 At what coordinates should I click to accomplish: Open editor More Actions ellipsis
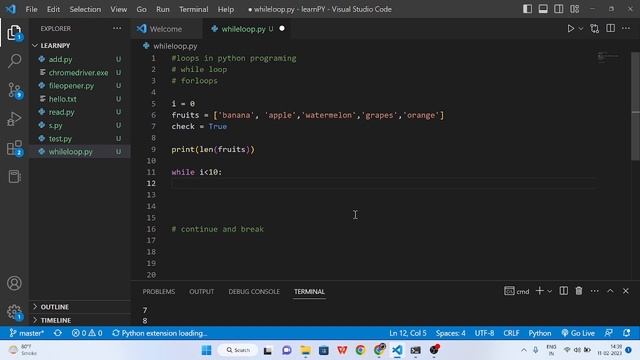click(626, 28)
